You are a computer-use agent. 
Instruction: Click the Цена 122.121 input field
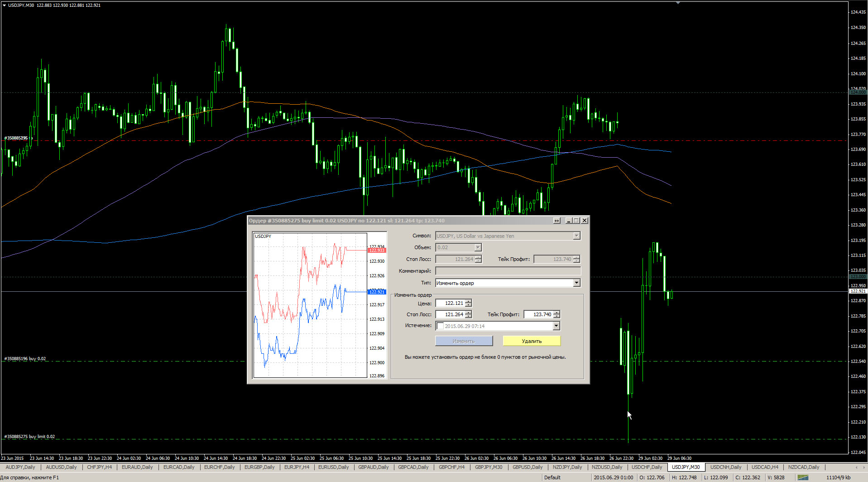pos(450,304)
